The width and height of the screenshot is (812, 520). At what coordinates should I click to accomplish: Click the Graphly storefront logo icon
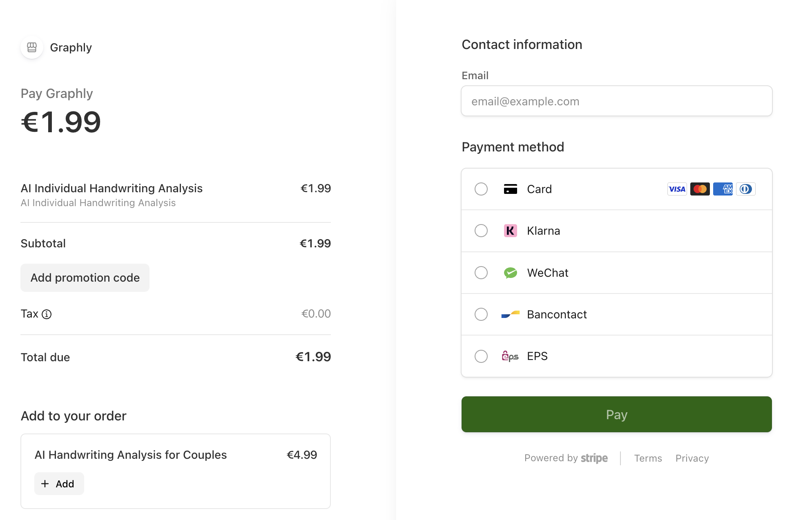32,47
